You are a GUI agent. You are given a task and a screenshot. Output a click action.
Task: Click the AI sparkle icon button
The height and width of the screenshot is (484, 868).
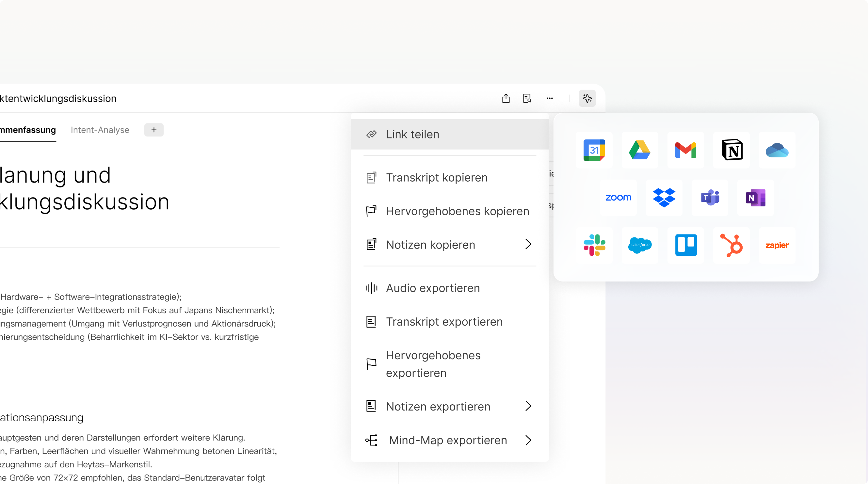click(x=587, y=98)
